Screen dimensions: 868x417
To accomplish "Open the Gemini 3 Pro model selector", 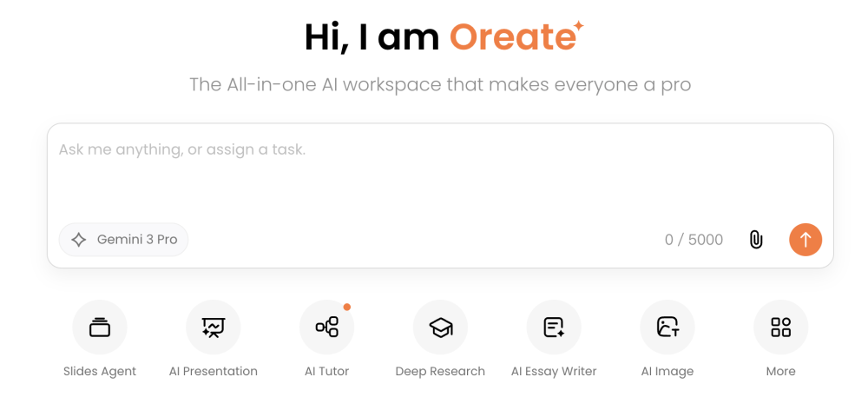I will coord(123,240).
